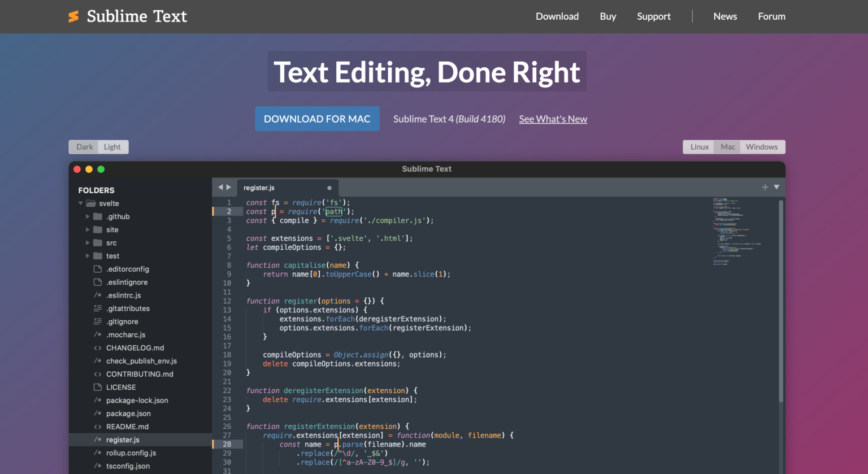Expand the .github folder
The width and height of the screenshot is (868, 474).
coord(88,216)
